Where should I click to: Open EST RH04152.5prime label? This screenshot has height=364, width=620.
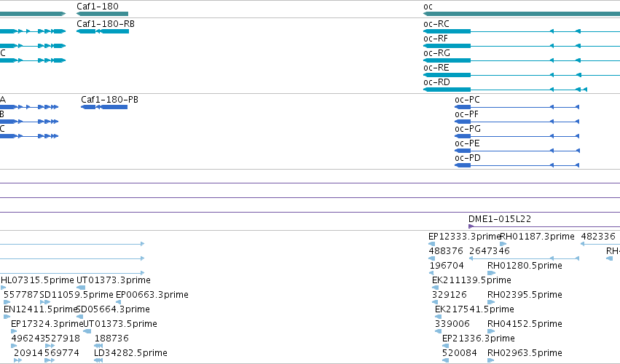[525, 324]
